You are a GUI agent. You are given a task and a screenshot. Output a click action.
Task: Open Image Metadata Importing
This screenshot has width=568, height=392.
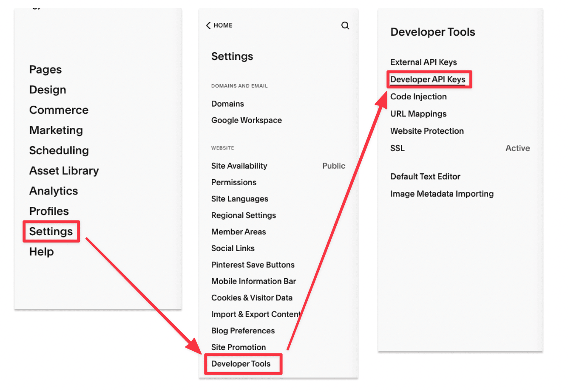(442, 194)
